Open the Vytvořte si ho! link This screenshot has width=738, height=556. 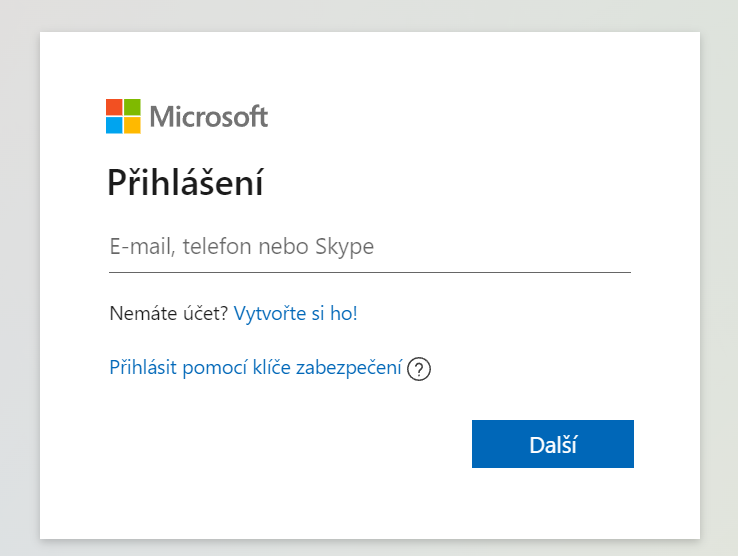point(296,313)
